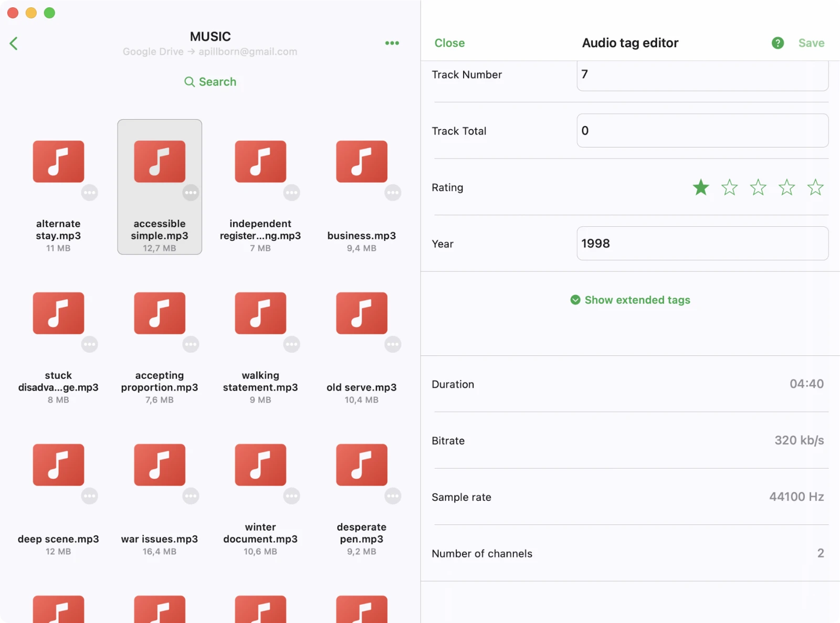The image size is (840, 623).
Task: Go back using the green back arrow
Action: [x=14, y=44]
